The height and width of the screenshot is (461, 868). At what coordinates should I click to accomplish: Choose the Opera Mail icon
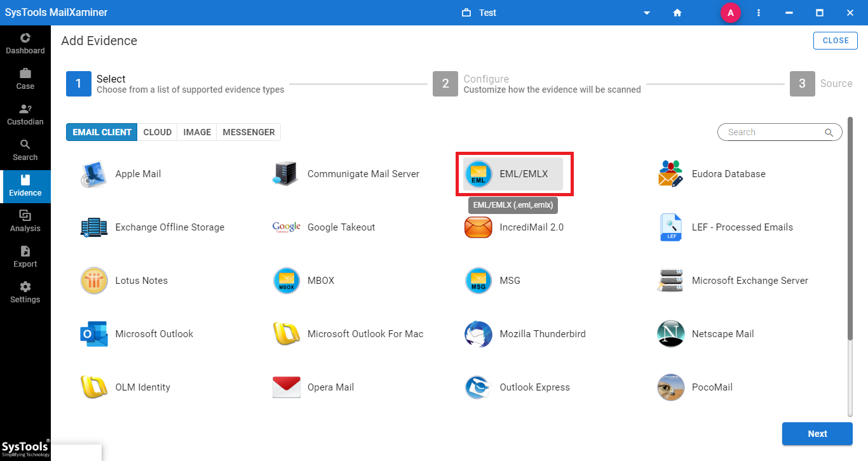pos(286,387)
